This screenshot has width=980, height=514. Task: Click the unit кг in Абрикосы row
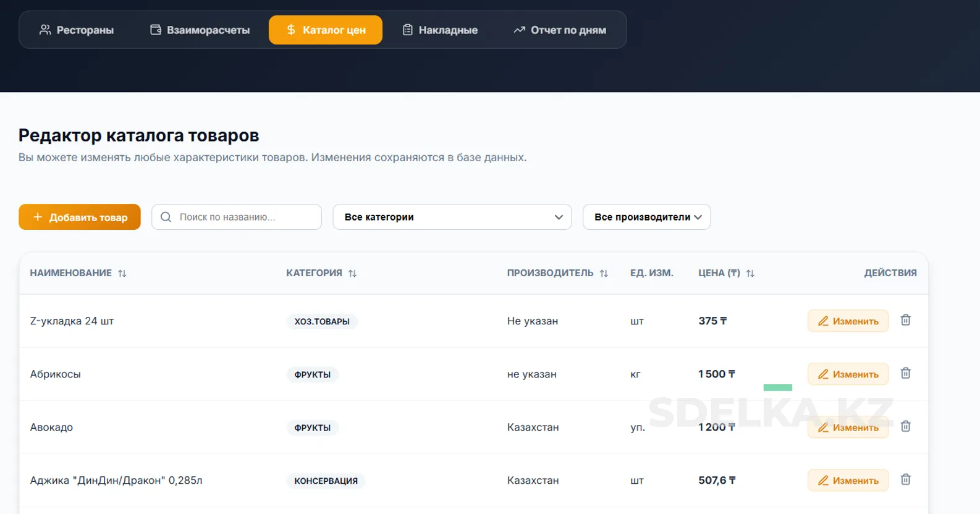point(635,374)
